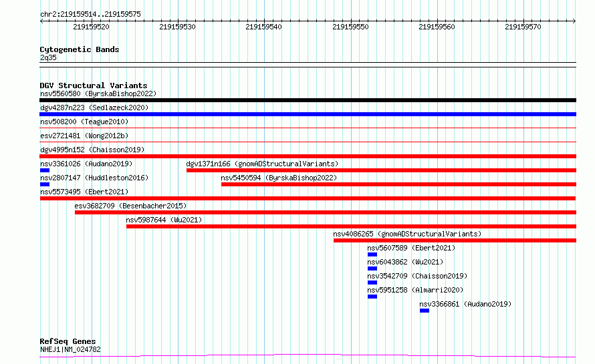Screen dimensions: 595x364
Task: Click ruler position 219159560
Action: coord(437,27)
